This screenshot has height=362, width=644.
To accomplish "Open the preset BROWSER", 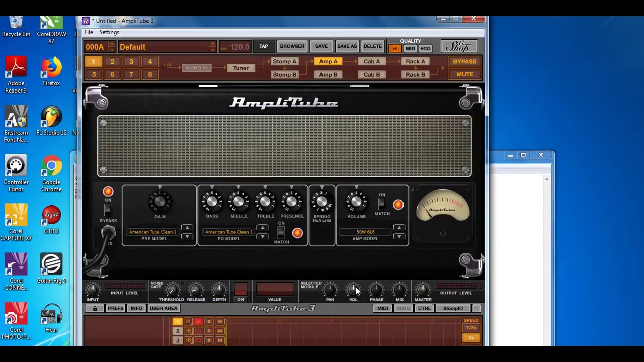I will 292,46.
